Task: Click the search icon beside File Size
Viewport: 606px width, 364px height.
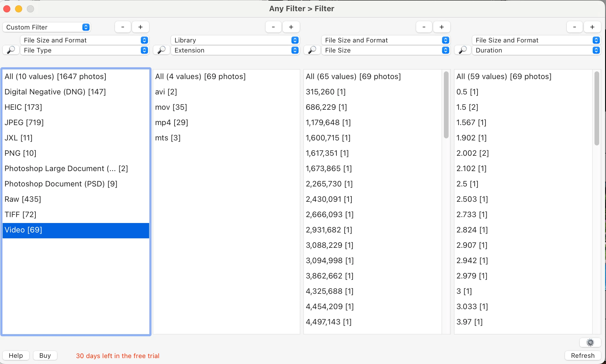Action: 312,50
